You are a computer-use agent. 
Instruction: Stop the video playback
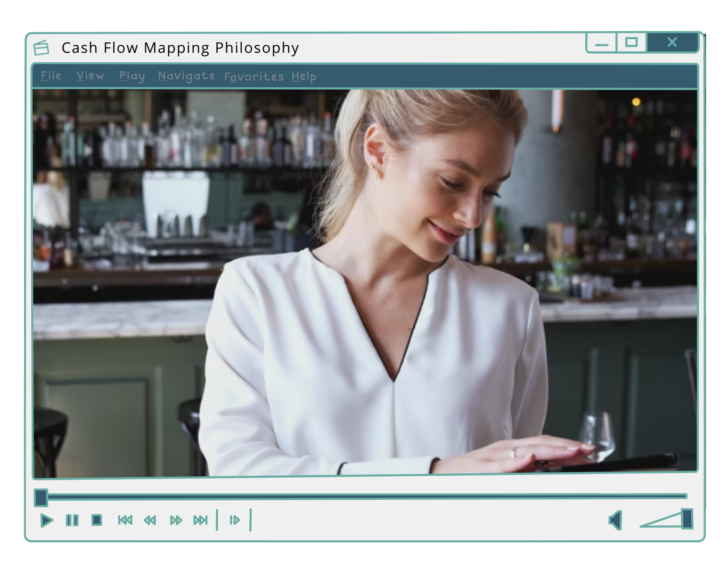click(97, 520)
